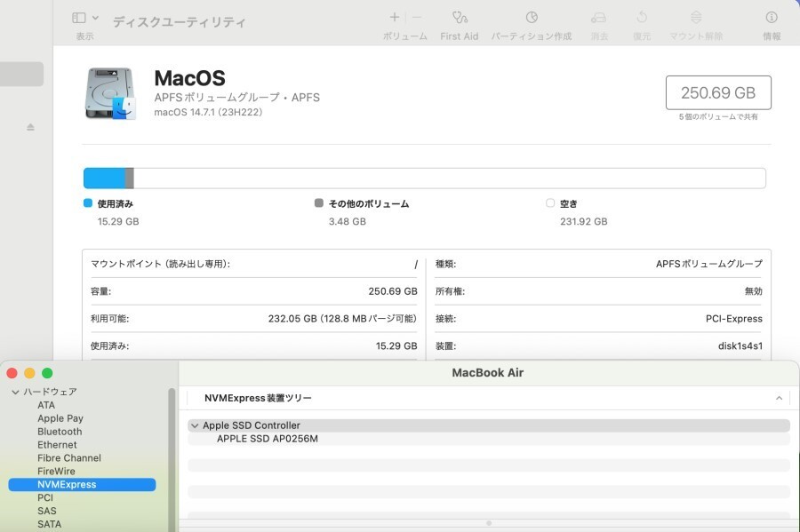
Task: Click the erase disk icon
Action: (x=599, y=18)
